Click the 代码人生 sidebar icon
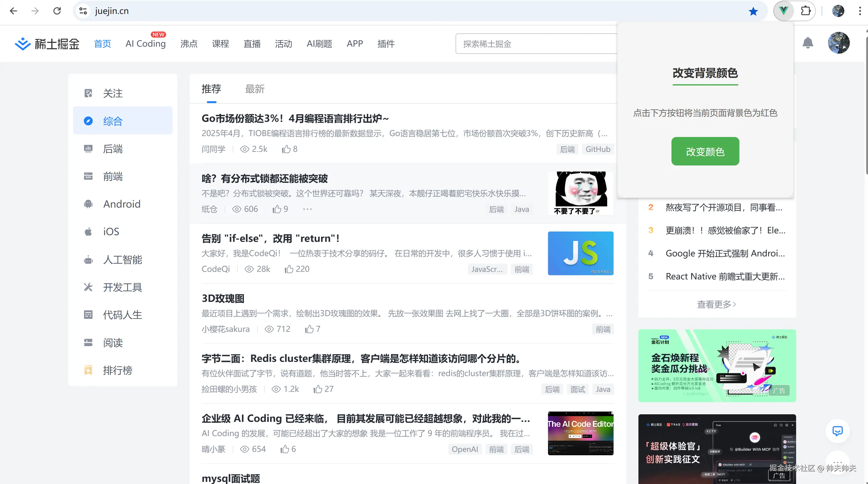Screen dimensions: 868x484 88,315
